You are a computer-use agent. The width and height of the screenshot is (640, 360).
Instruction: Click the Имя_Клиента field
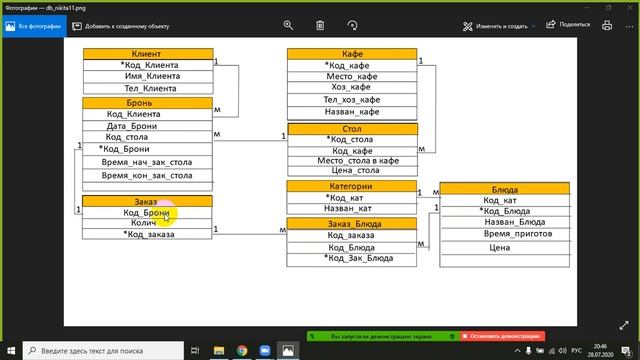pyautogui.click(x=148, y=76)
